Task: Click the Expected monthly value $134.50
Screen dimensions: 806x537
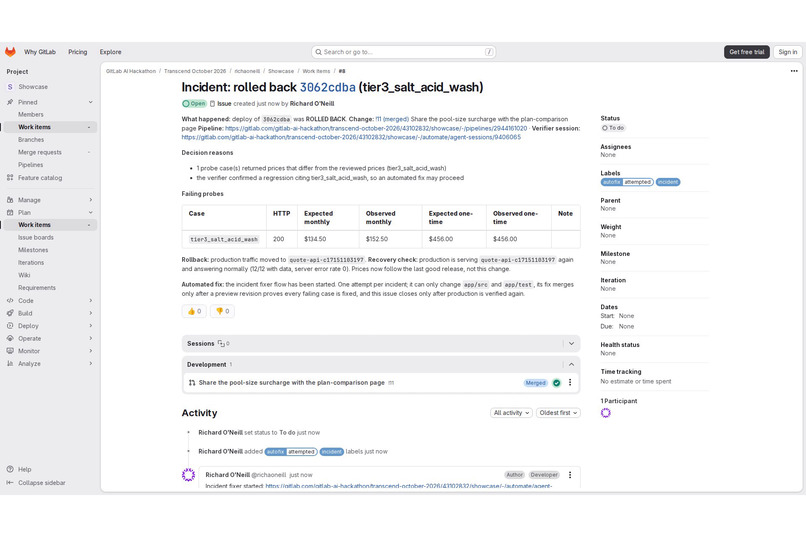Action: tap(315, 239)
